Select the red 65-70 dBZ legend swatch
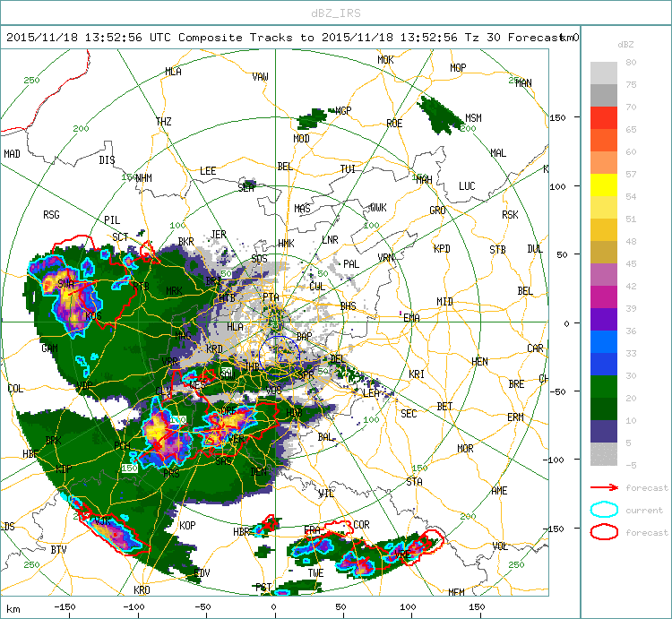 (603, 118)
